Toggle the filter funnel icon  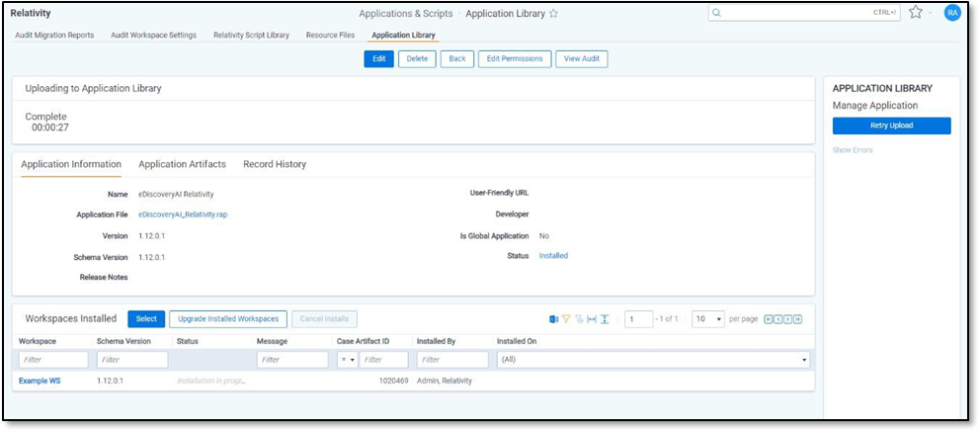click(x=566, y=319)
